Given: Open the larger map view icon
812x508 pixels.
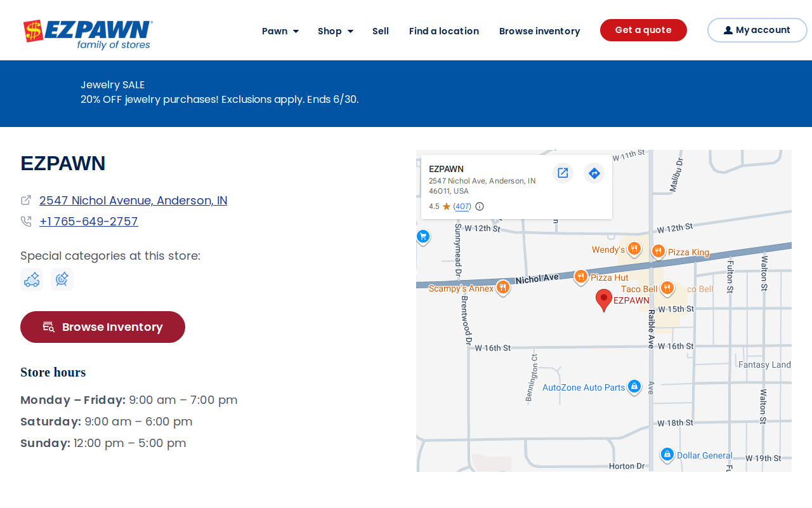Looking at the screenshot, I should (x=563, y=173).
